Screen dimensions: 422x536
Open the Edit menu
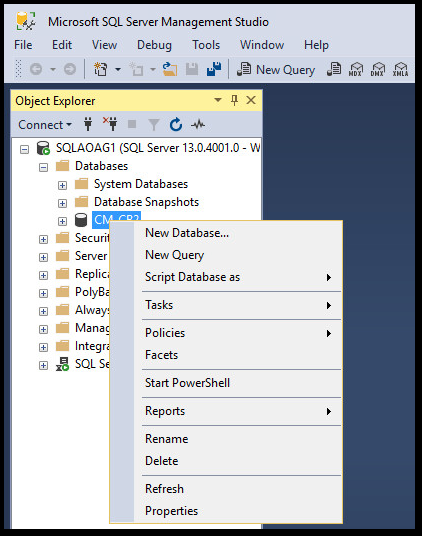(x=62, y=45)
